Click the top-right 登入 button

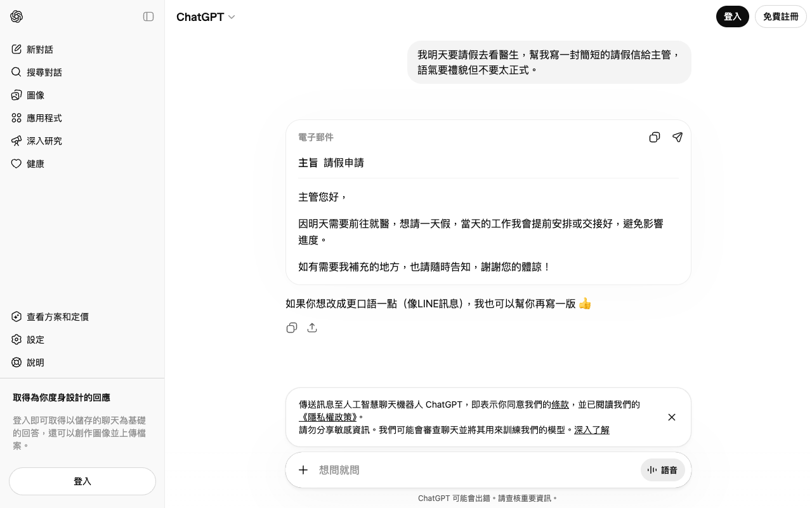[733, 17]
